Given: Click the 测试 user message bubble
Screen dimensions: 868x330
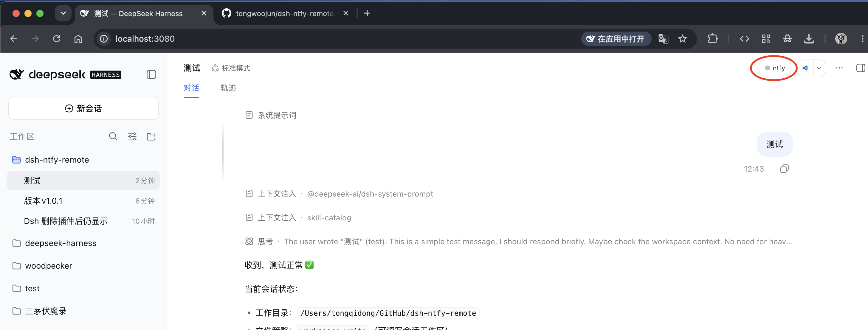Looking at the screenshot, I should (775, 144).
